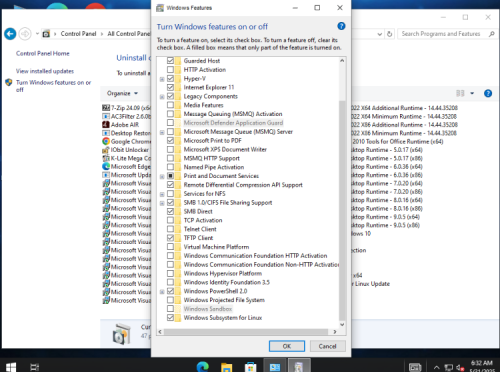
Task: Click volume icon in system tray
Action: [x=460, y=368]
